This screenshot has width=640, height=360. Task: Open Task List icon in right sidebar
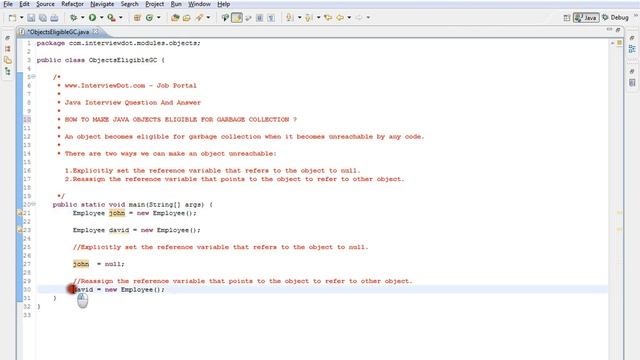pyautogui.click(x=632, y=83)
